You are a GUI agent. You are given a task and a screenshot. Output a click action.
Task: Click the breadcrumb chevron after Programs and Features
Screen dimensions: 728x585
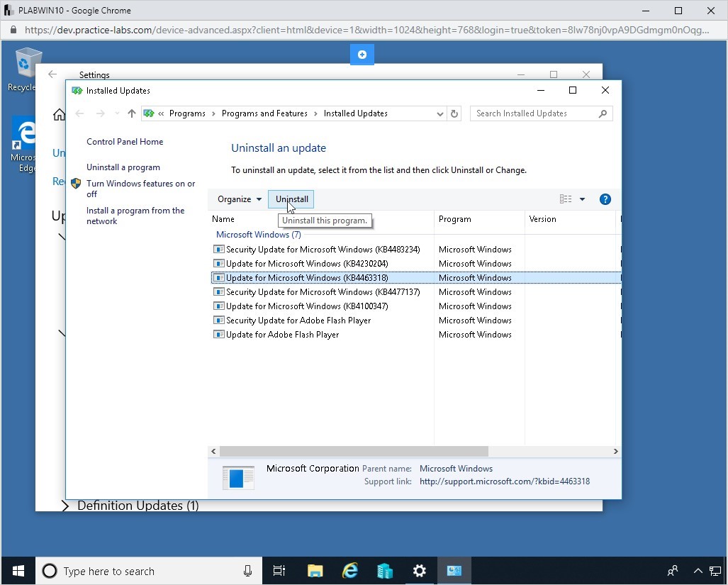315,113
